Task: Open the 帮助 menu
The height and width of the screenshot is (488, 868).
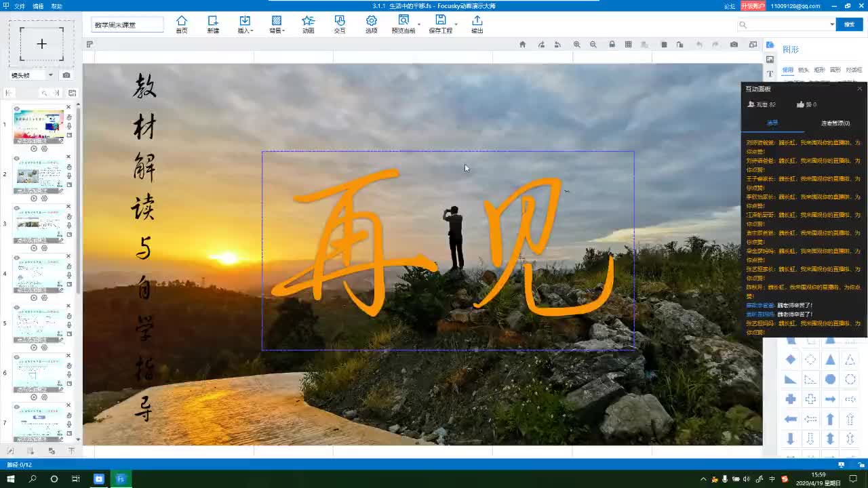Action: coord(56,6)
